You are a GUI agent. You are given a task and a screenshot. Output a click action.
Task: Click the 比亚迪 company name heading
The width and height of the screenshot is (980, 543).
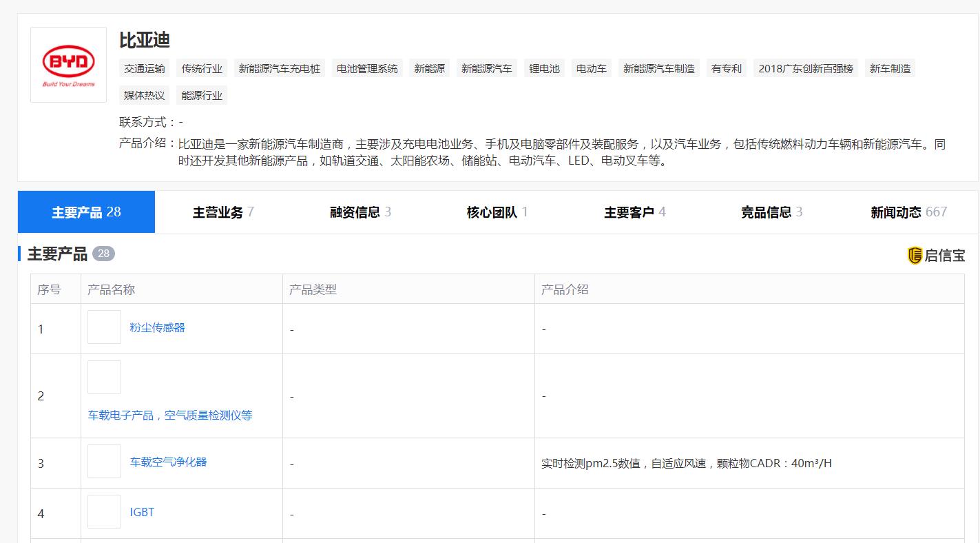(x=145, y=40)
